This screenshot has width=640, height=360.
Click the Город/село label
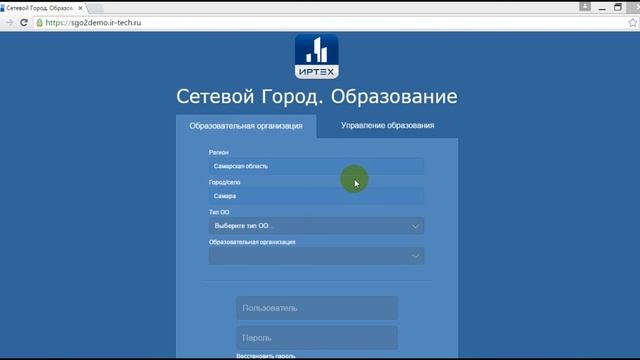224,182
